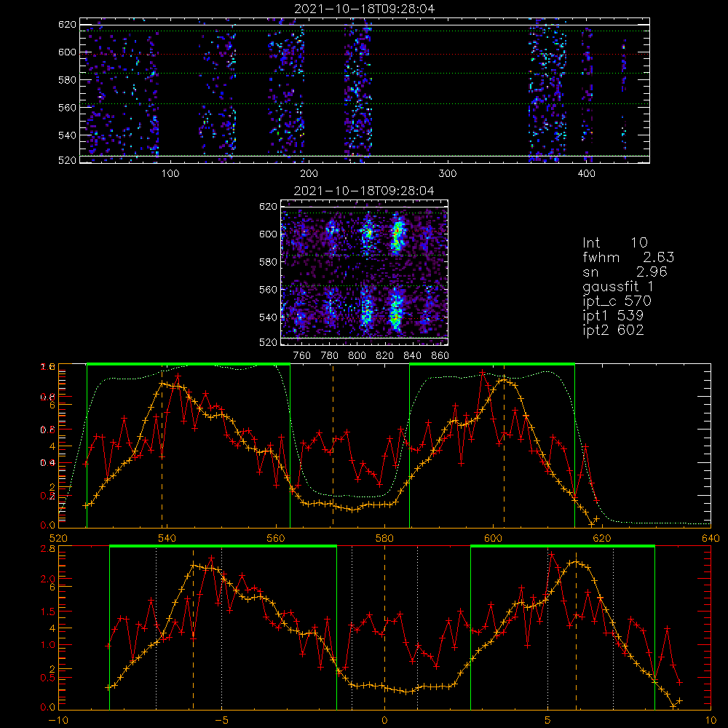The image size is (728, 728).
Task: Click the orange dashed line near -6, bottom plot
Action: pyautogui.click(x=193, y=628)
